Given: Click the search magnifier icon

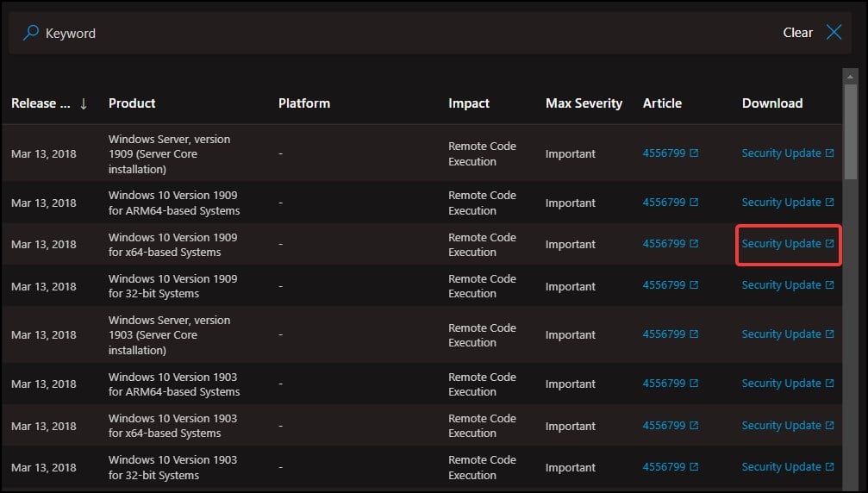Looking at the screenshot, I should [x=30, y=33].
